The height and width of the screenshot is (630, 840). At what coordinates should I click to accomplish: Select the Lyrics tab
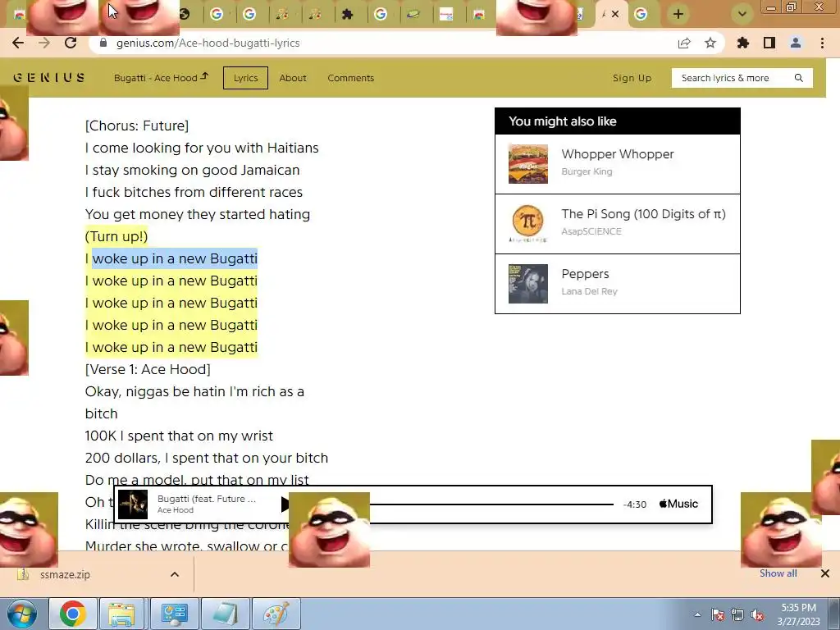point(245,78)
